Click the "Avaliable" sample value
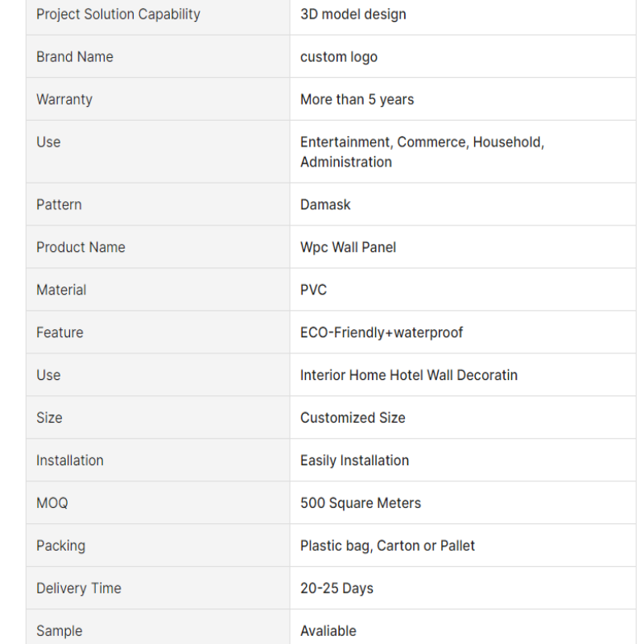Viewport: 644px width, 644px height. 328,631
